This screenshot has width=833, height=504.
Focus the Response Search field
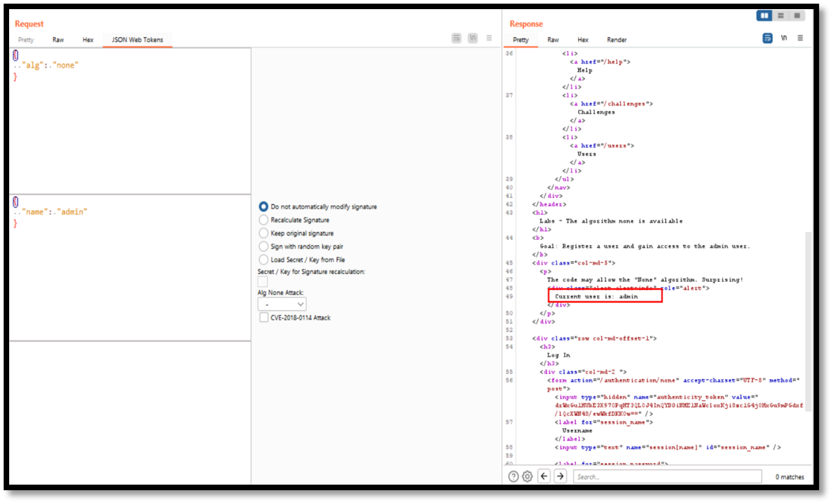click(x=667, y=477)
